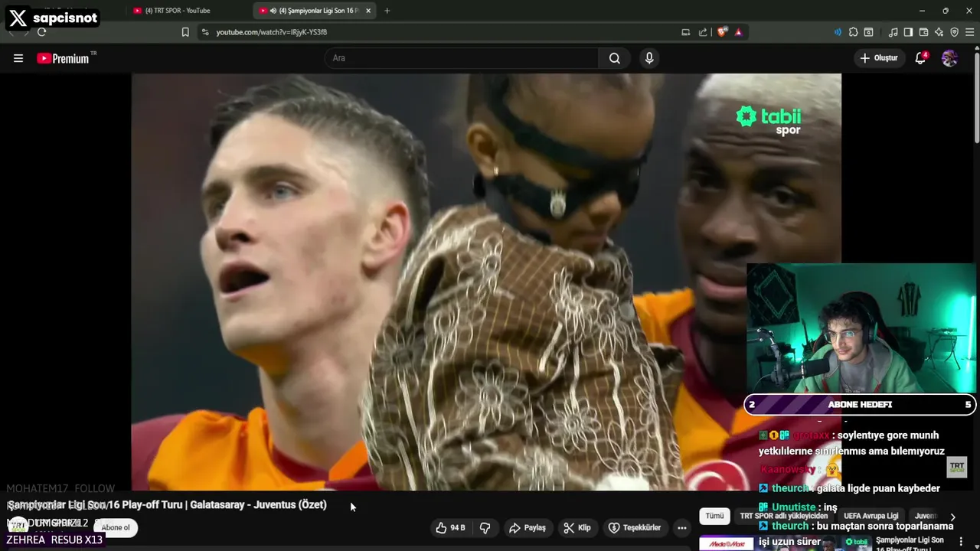The height and width of the screenshot is (551, 980).
Task: Click the blue sound waves toolbar icon
Action: pos(838,32)
